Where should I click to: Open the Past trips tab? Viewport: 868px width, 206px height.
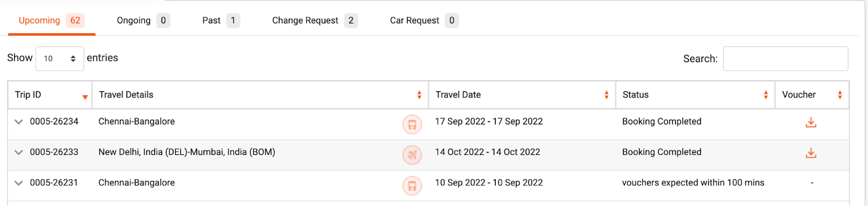point(221,21)
